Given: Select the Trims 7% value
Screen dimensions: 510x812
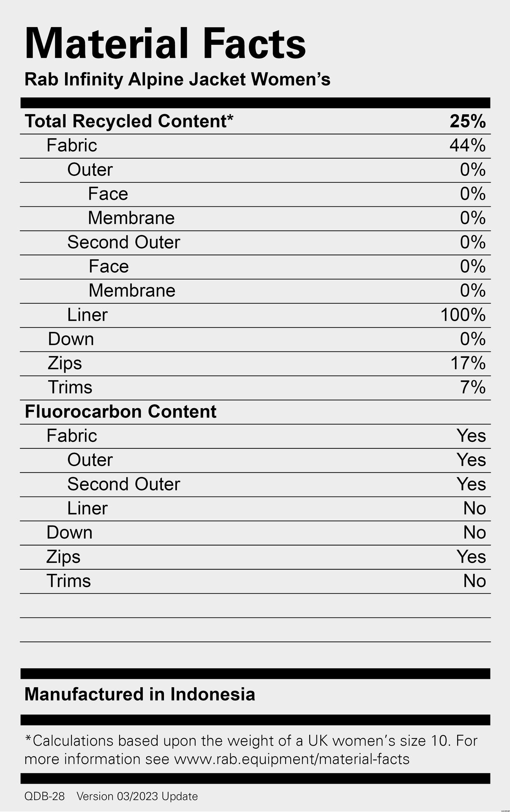Looking at the screenshot, I should tap(473, 387).
